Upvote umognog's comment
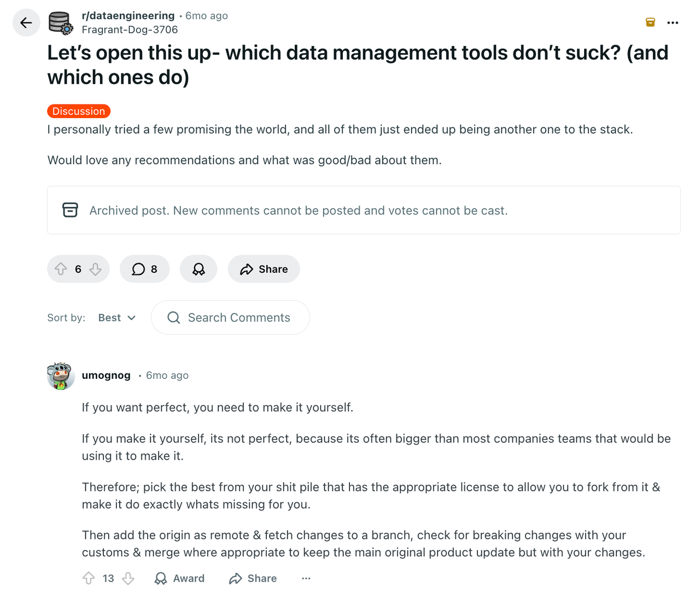Image resolution: width=700 pixels, height=604 pixels. click(x=89, y=578)
